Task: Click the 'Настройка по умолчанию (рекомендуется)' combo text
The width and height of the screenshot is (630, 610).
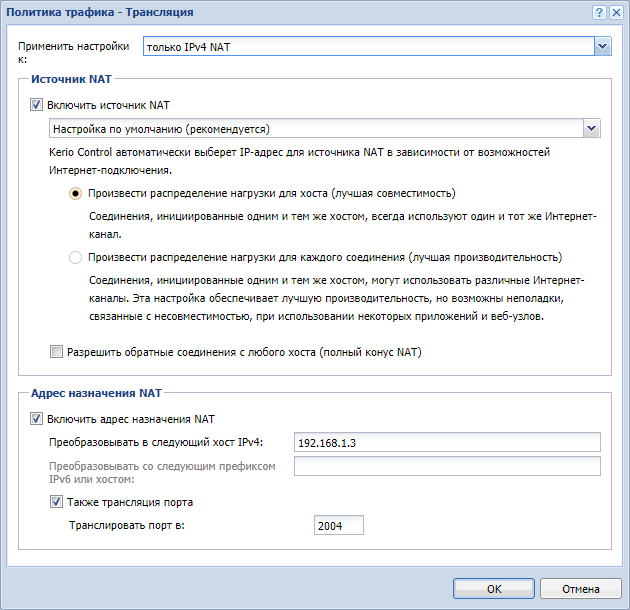Action: (316, 129)
